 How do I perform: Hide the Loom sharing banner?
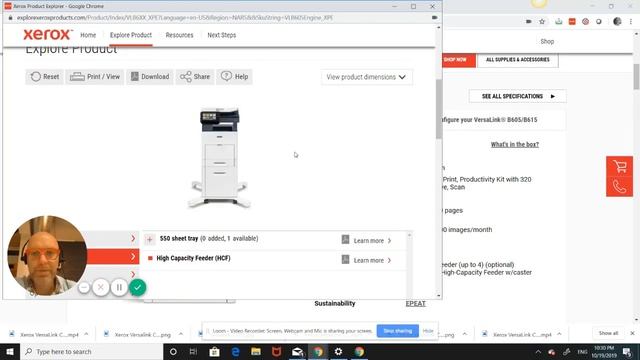pyautogui.click(x=428, y=331)
